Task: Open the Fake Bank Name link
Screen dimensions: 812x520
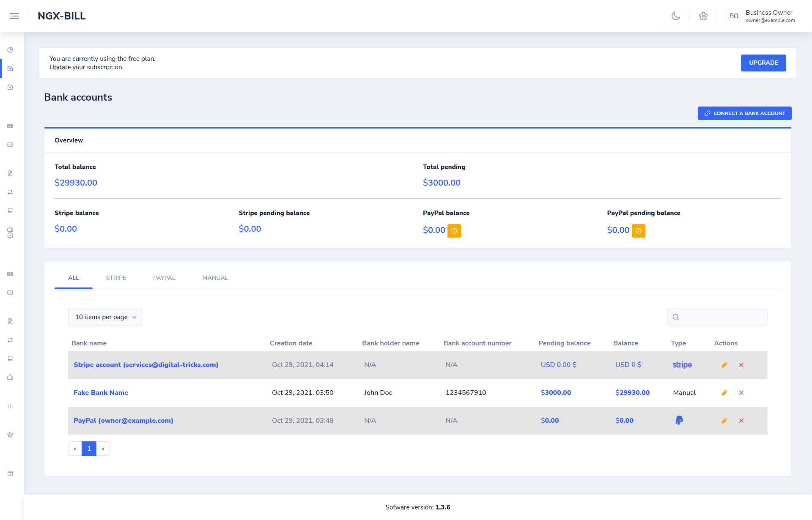Action: coord(101,392)
